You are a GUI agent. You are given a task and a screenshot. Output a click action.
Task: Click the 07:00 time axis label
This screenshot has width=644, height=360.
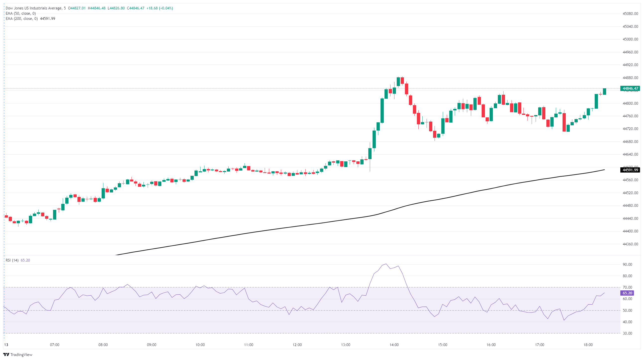click(55, 345)
